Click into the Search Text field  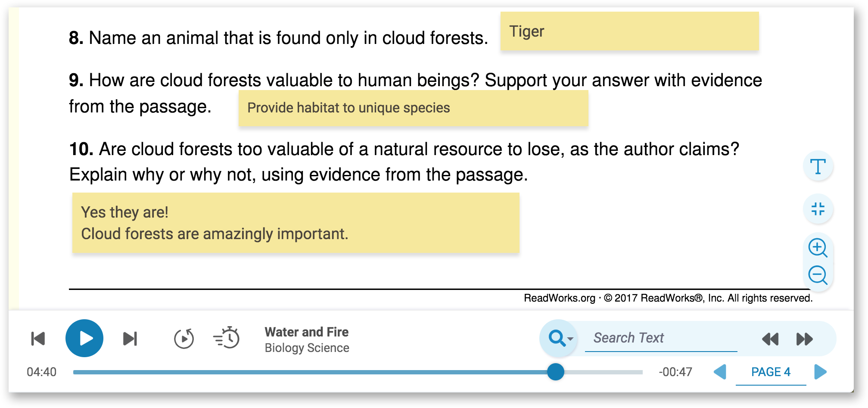661,338
